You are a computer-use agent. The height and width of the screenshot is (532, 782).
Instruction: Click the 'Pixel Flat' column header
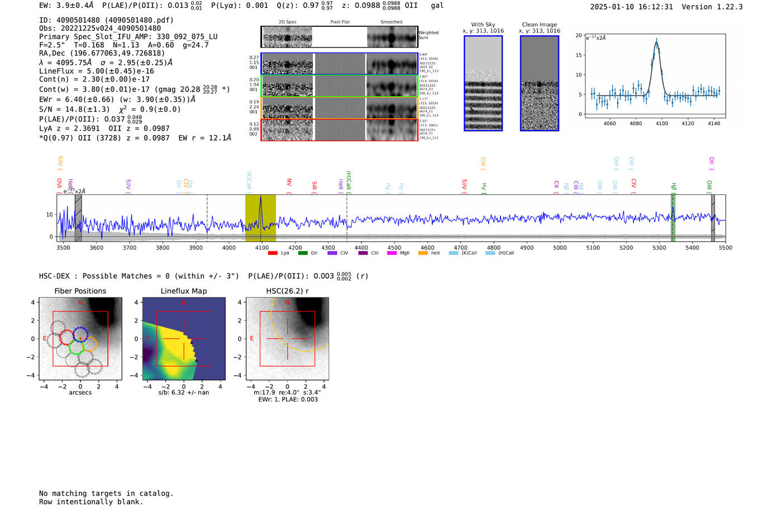pos(340,22)
